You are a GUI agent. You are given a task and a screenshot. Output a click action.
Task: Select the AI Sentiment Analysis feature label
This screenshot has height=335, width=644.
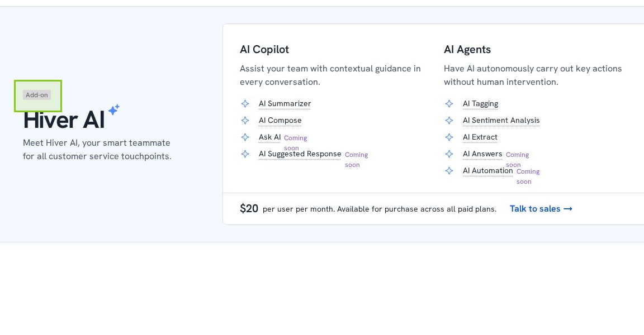(501, 121)
